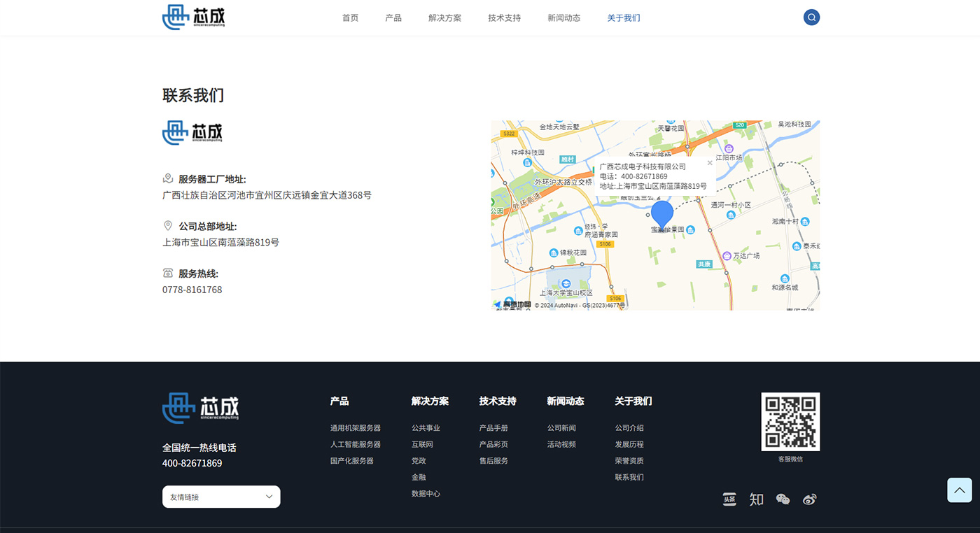The image size is (980, 533).
Task: Open the search magnifier in the top bar
Action: pos(811,17)
